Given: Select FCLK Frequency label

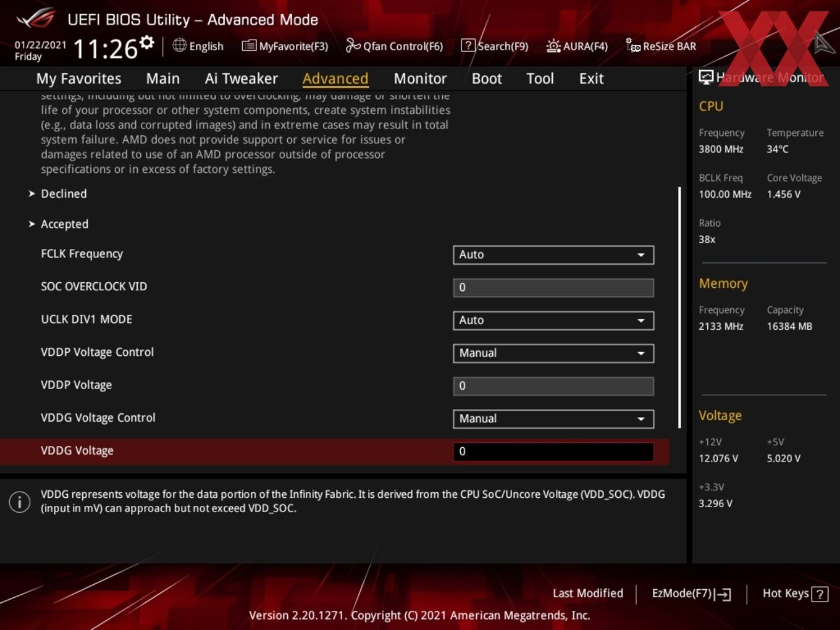Looking at the screenshot, I should 82,254.
